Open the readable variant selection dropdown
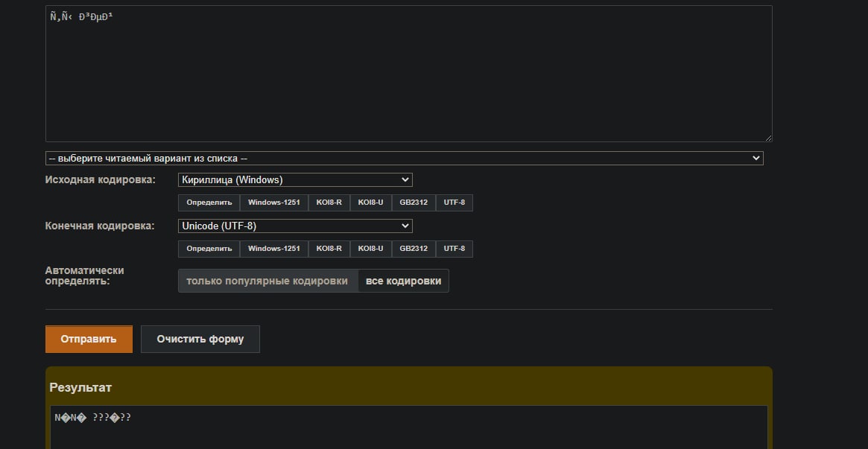Image resolution: width=868 pixels, height=449 pixels. pyautogui.click(x=404, y=158)
